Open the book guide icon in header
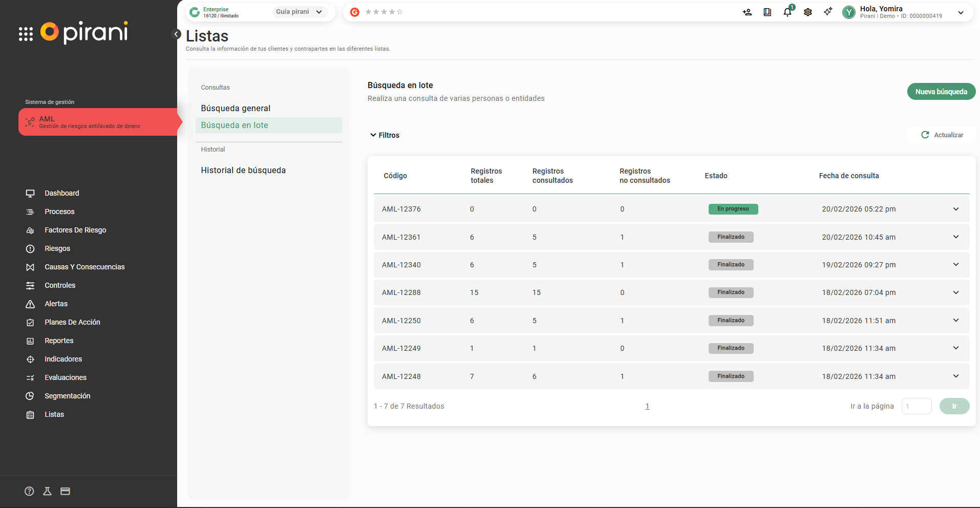 pyautogui.click(x=767, y=12)
